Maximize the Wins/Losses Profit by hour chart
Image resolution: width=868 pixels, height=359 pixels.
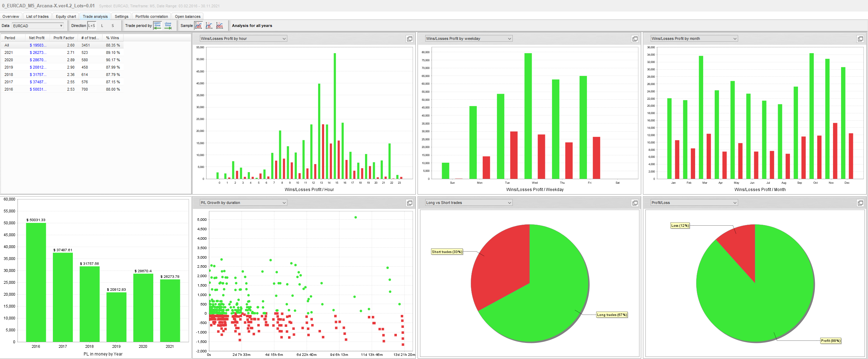409,39
